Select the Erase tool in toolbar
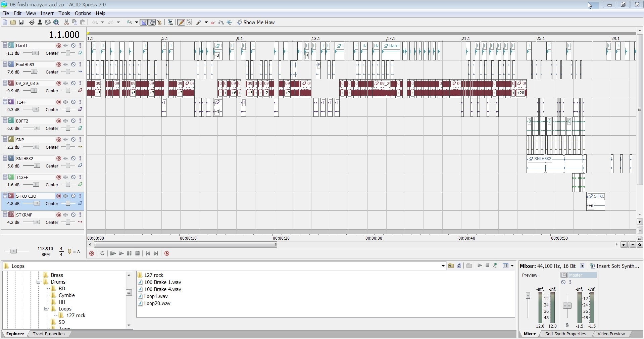This screenshot has width=644, height=339. pos(213,22)
